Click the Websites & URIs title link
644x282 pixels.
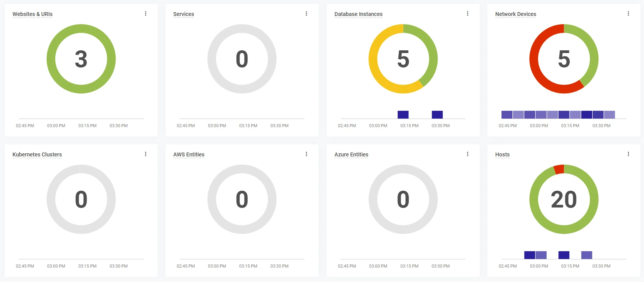coord(32,14)
